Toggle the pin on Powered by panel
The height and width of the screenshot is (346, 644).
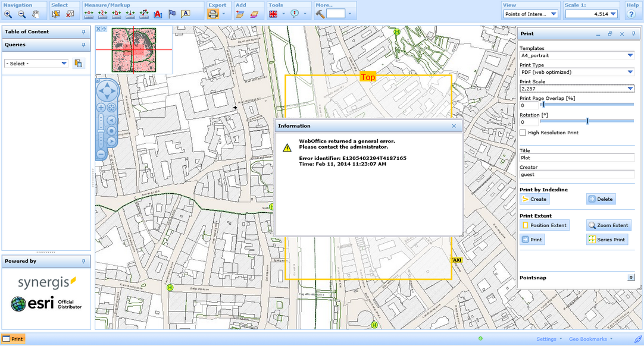(83, 261)
